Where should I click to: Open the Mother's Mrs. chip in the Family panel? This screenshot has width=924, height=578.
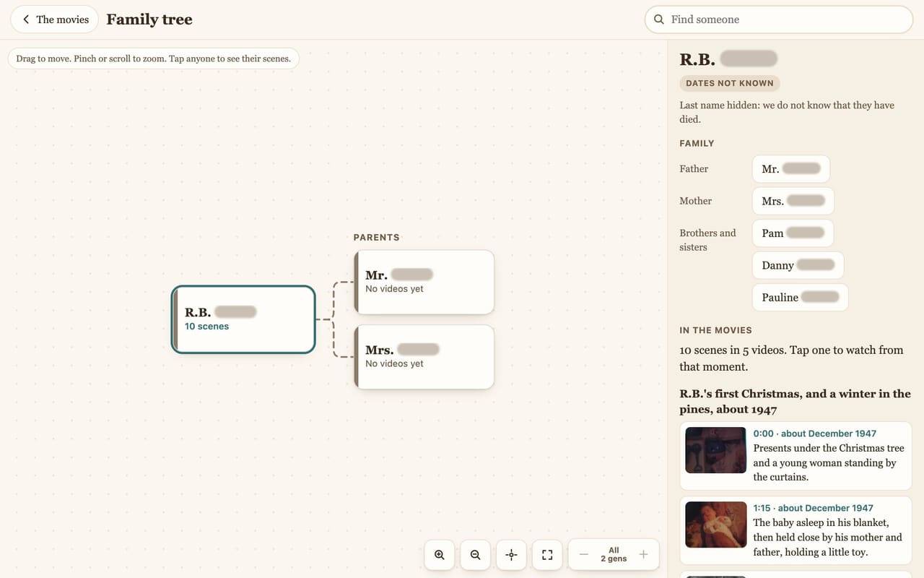coord(793,201)
